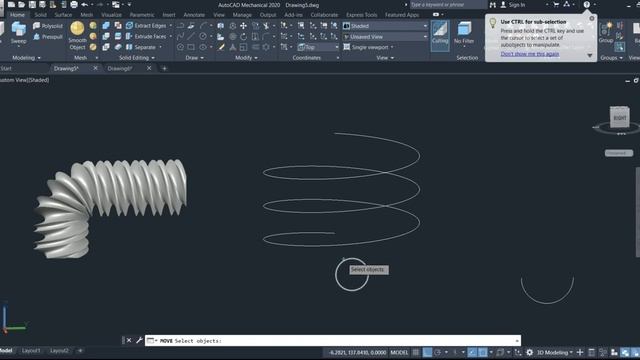This screenshot has width=640, height=360.
Task: Switch to the Visualize ribbon tab
Action: tap(111, 15)
